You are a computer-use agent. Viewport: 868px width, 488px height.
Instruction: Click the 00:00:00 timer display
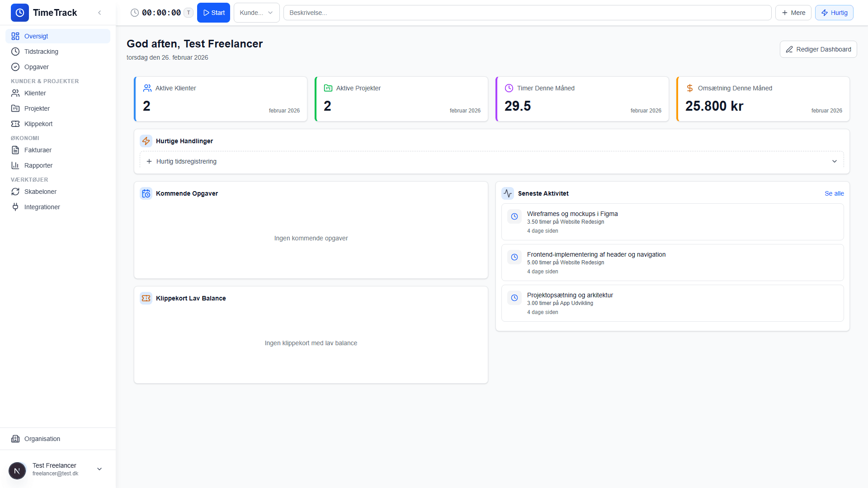click(161, 13)
